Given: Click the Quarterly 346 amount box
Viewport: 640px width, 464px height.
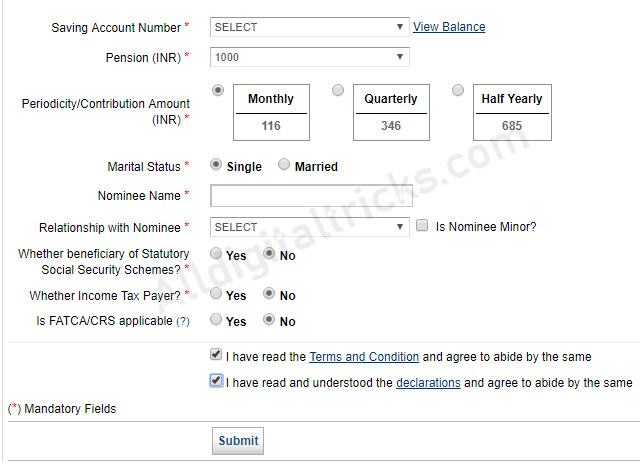Looking at the screenshot, I should pyautogui.click(x=391, y=113).
